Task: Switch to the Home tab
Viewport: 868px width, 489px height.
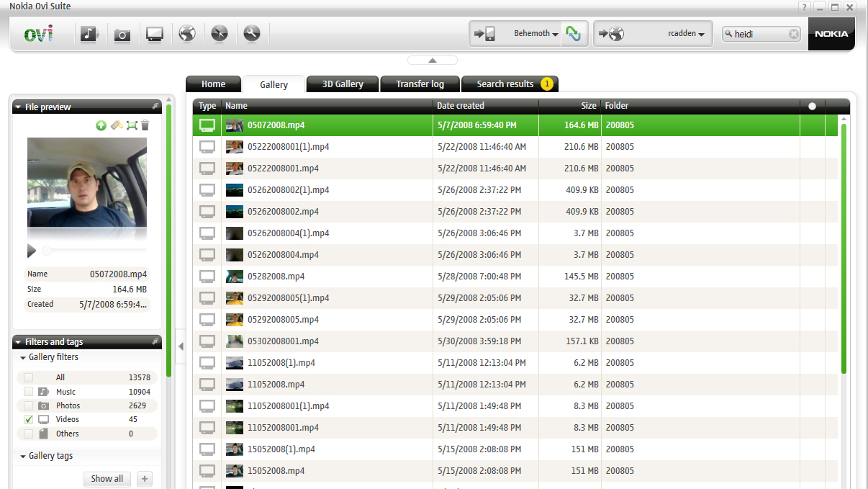Action: coord(213,84)
